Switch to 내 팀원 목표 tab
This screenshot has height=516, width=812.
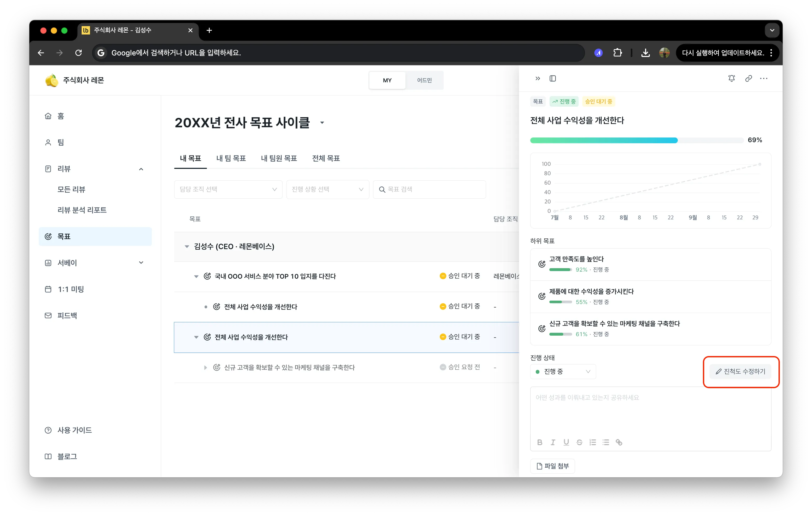[279, 158]
